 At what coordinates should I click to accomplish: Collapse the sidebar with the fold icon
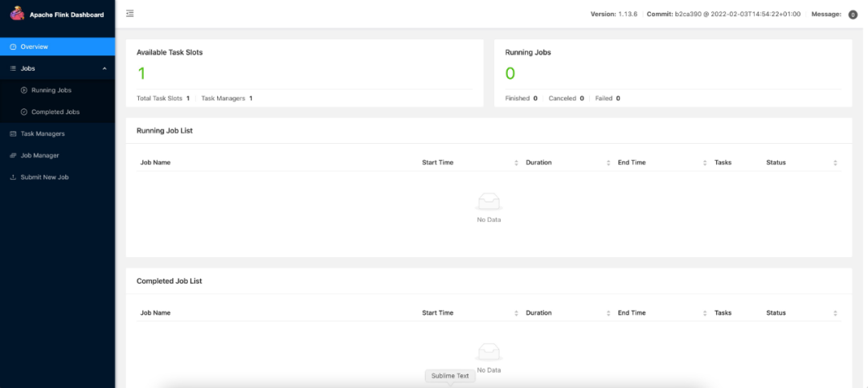click(130, 14)
